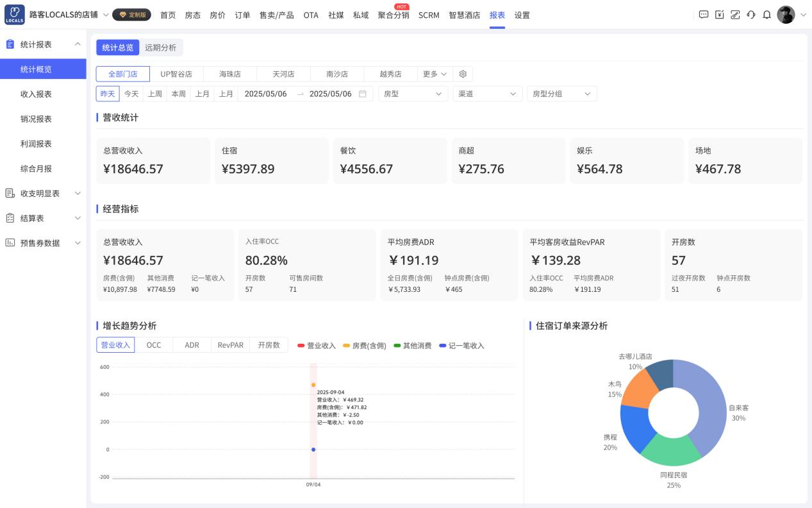Screen dimensions: 812x508
Task: Open 综合月报 in sidebar
Action: [43, 169]
